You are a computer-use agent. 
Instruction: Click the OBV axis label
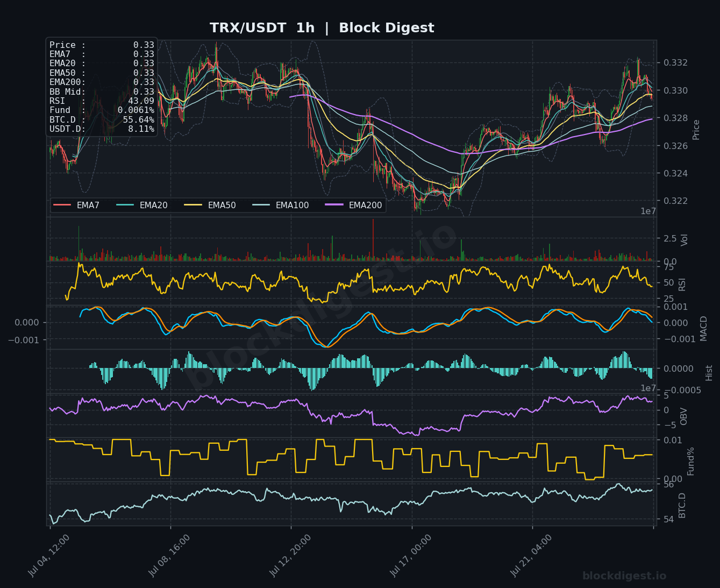(684, 416)
